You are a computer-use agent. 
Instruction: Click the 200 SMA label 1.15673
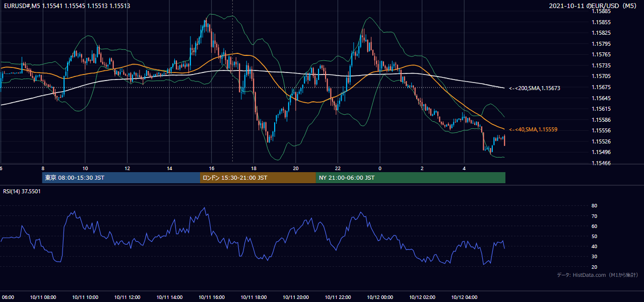click(x=535, y=88)
